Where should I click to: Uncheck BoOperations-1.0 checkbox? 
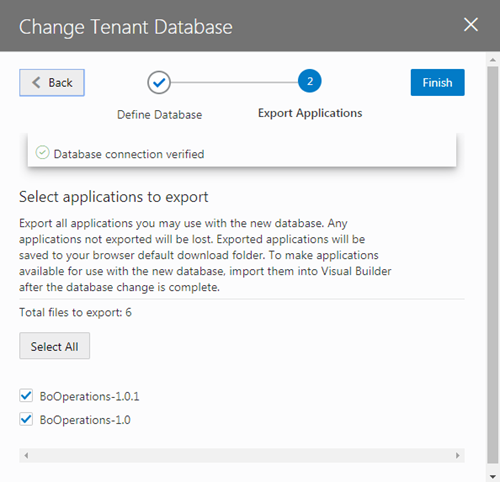tap(26, 419)
